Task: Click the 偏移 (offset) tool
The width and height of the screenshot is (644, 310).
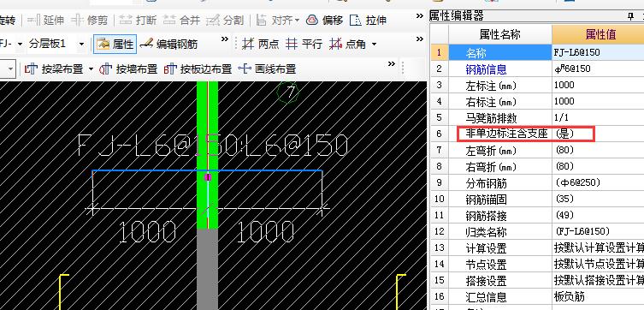Action: coord(325,20)
